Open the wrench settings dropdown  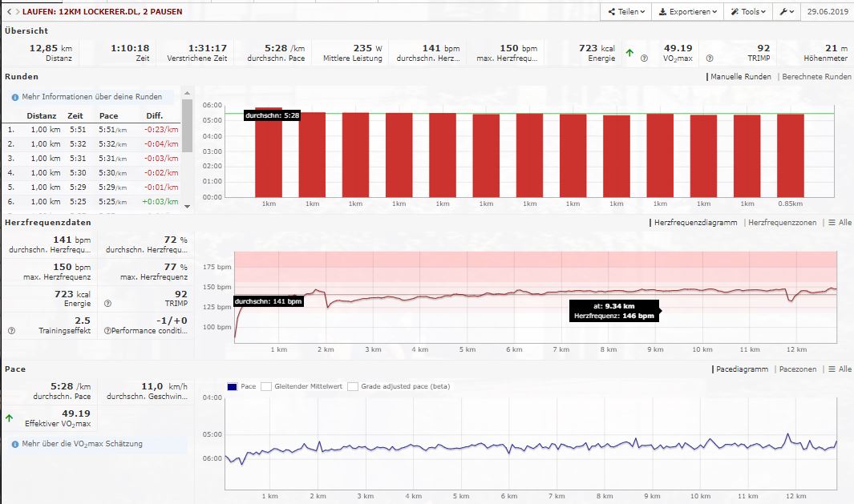coord(787,12)
